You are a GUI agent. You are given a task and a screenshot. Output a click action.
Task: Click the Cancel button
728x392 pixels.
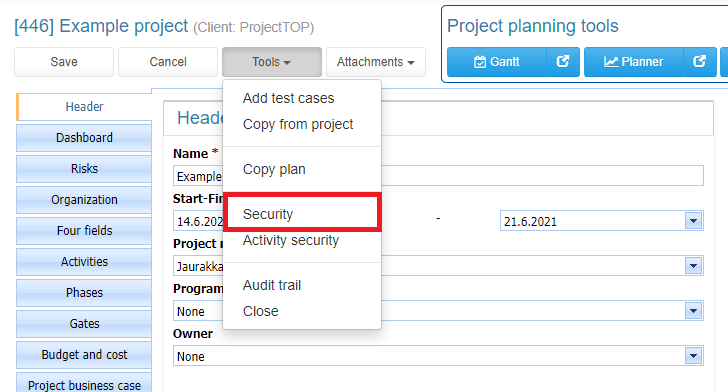click(168, 62)
